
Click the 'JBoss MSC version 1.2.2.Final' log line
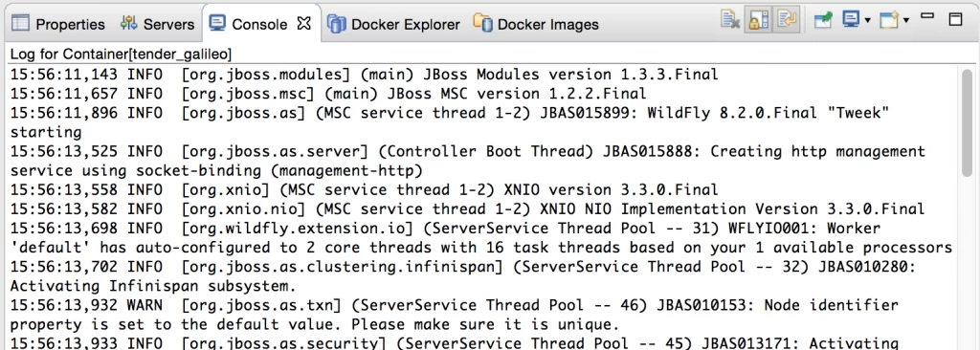coord(328,94)
